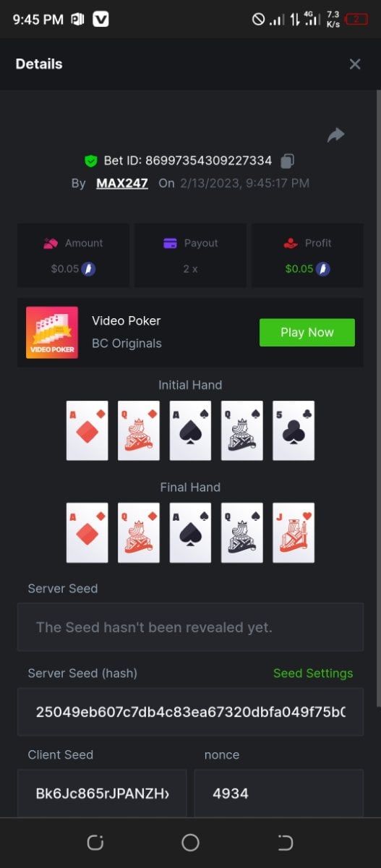This screenshot has height=868, width=381.
Task: Tap the Amount currency coin icon
Action: click(x=88, y=269)
